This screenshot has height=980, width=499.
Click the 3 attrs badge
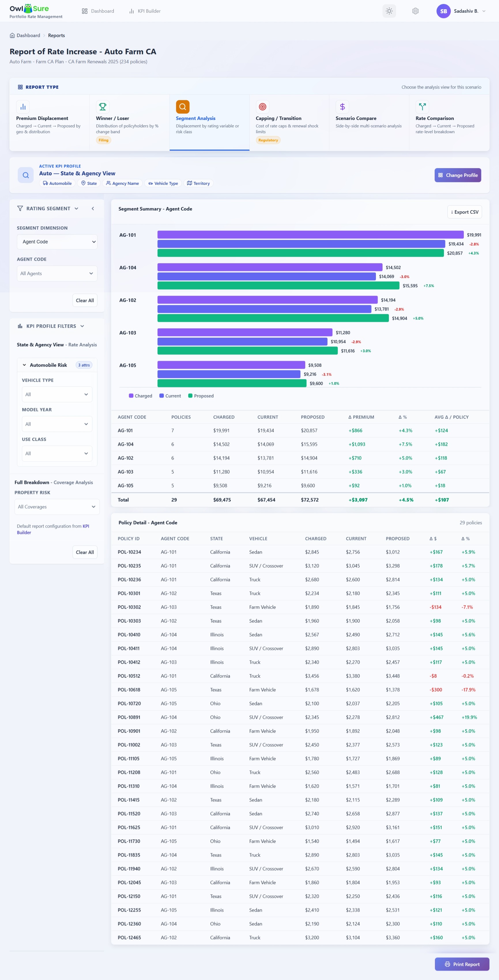84,365
